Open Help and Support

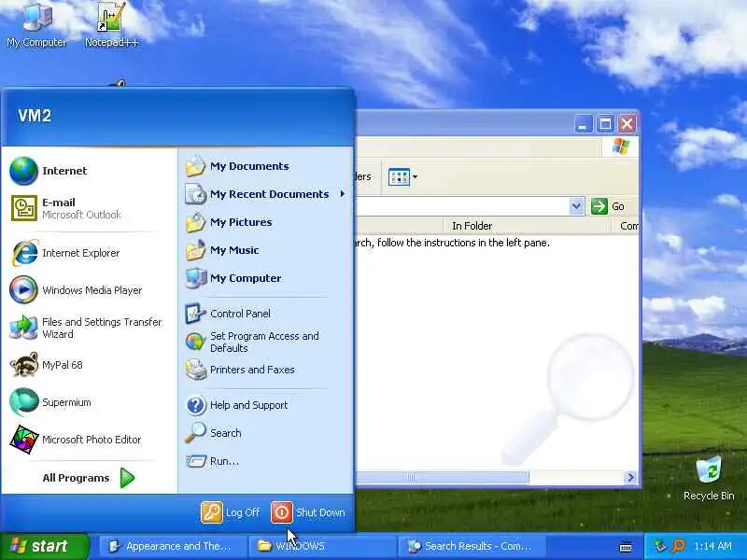pos(265,405)
